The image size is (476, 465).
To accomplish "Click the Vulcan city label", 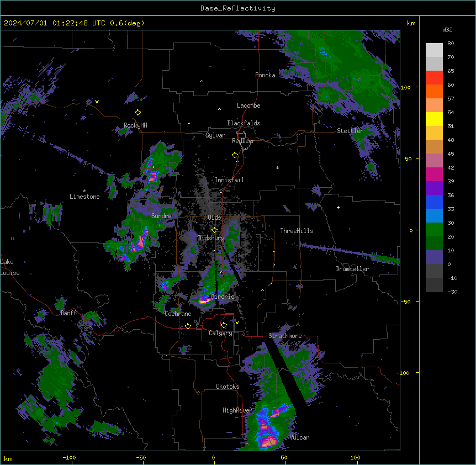I will [300, 437].
